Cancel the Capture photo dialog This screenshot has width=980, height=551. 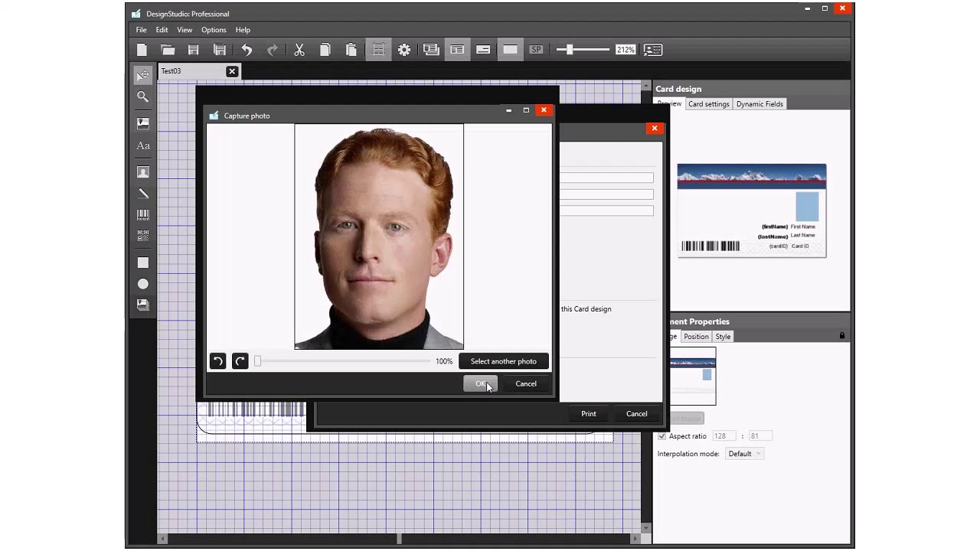coord(526,383)
